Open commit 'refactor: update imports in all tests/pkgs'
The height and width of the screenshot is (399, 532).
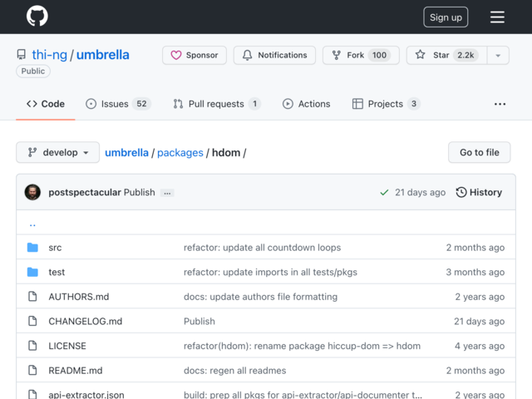click(x=270, y=272)
